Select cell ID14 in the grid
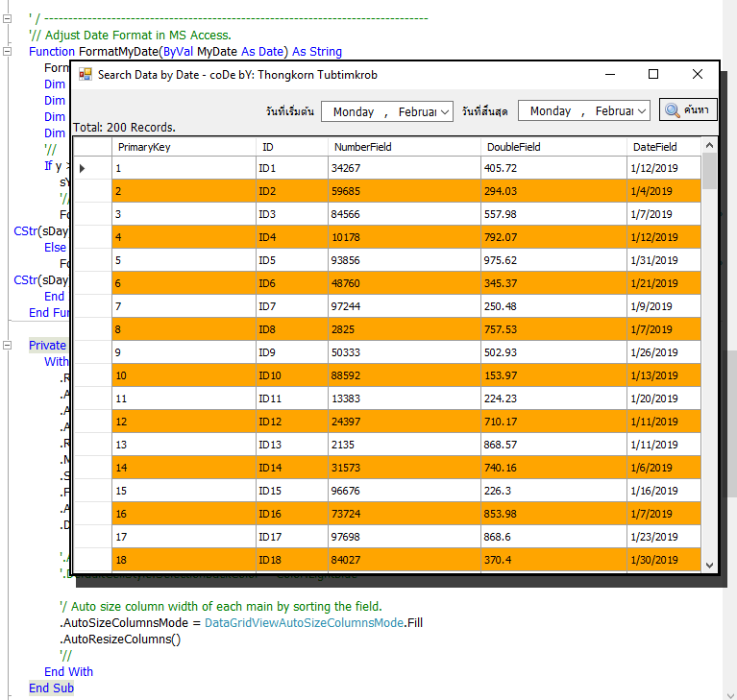 [292, 467]
